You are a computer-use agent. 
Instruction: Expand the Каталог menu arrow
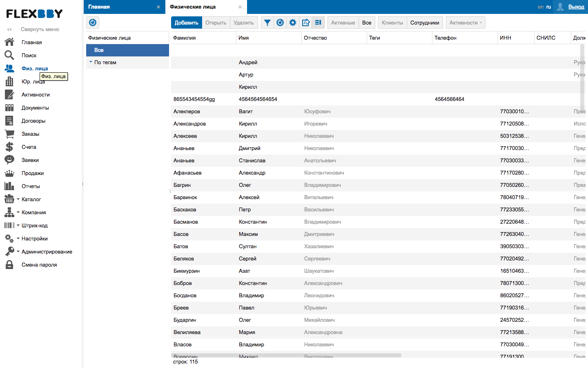pyautogui.click(x=18, y=199)
